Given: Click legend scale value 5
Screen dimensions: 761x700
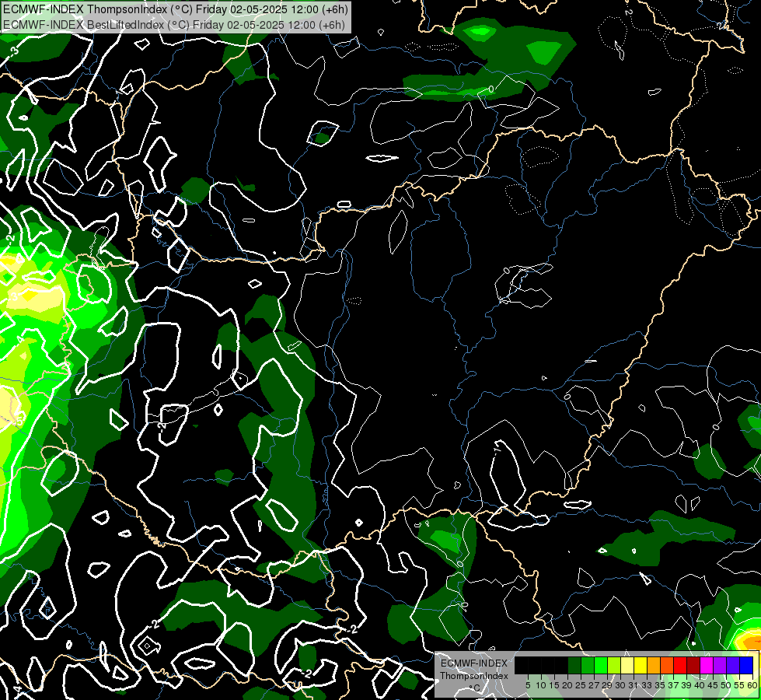Looking at the screenshot, I should (528, 685).
